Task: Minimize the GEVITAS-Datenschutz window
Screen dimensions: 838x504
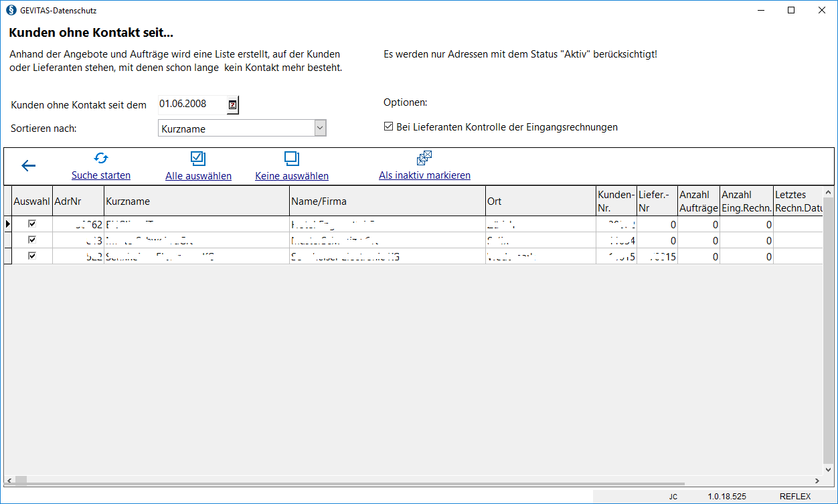Action: [760, 10]
